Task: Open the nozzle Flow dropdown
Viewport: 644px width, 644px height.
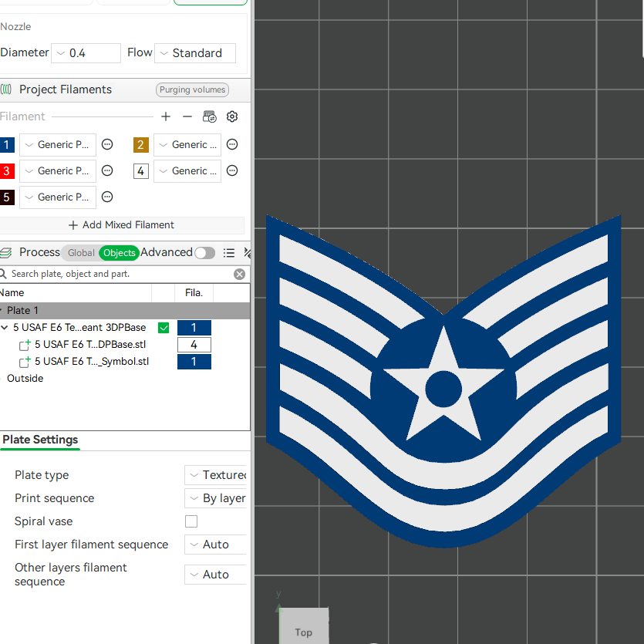Action: coord(195,53)
